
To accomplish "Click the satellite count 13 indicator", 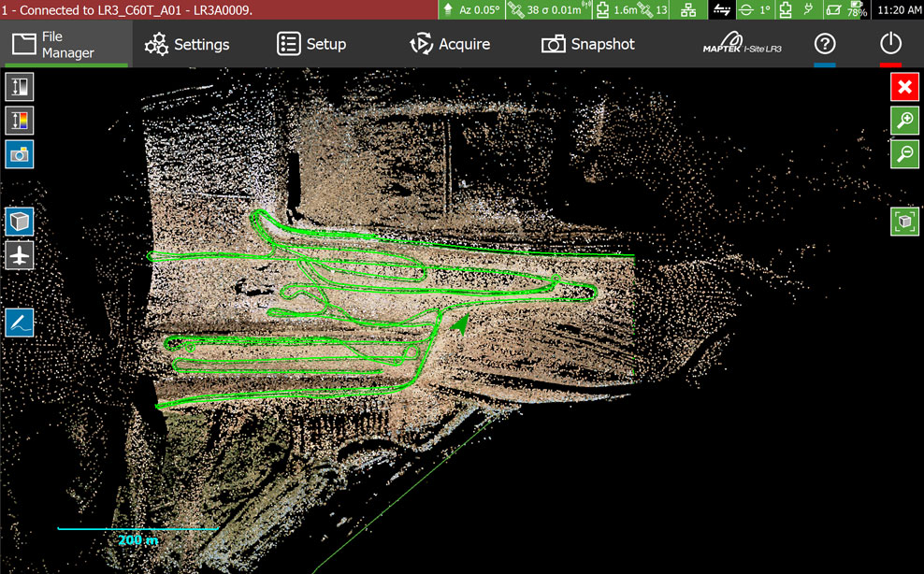I will (654, 9).
